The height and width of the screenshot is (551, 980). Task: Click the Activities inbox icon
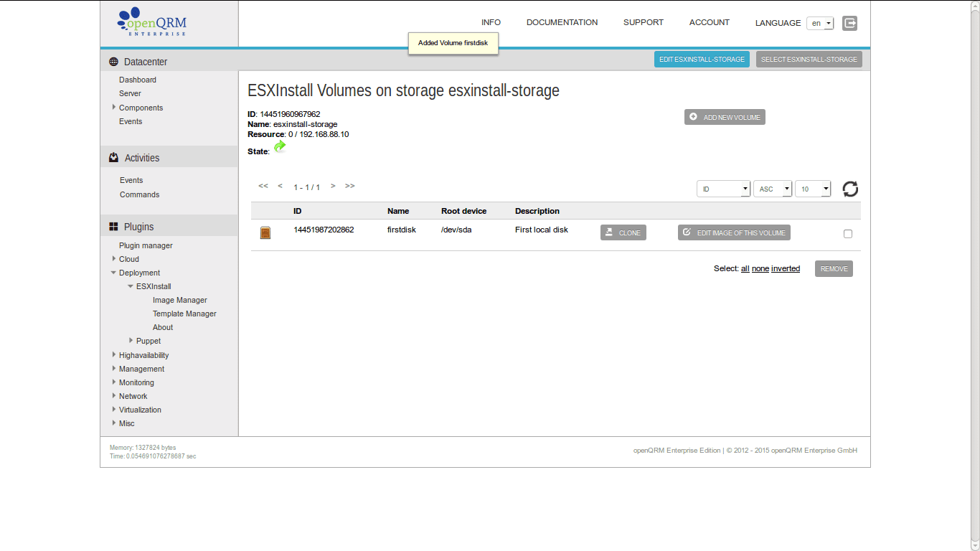pyautogui.click(x=113, y=158)
